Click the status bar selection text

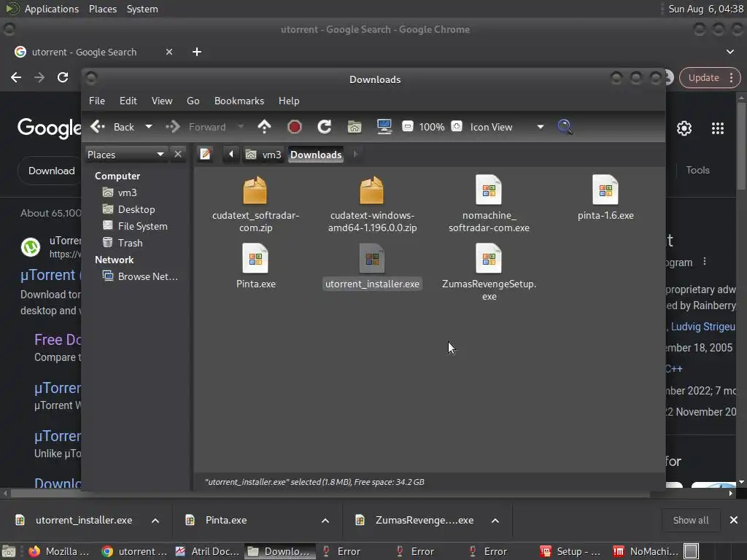pos(314,482)
